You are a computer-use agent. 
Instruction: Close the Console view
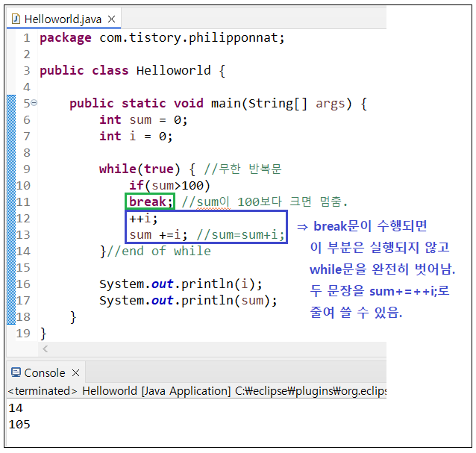pyautogui.click(x=76, y=372)
